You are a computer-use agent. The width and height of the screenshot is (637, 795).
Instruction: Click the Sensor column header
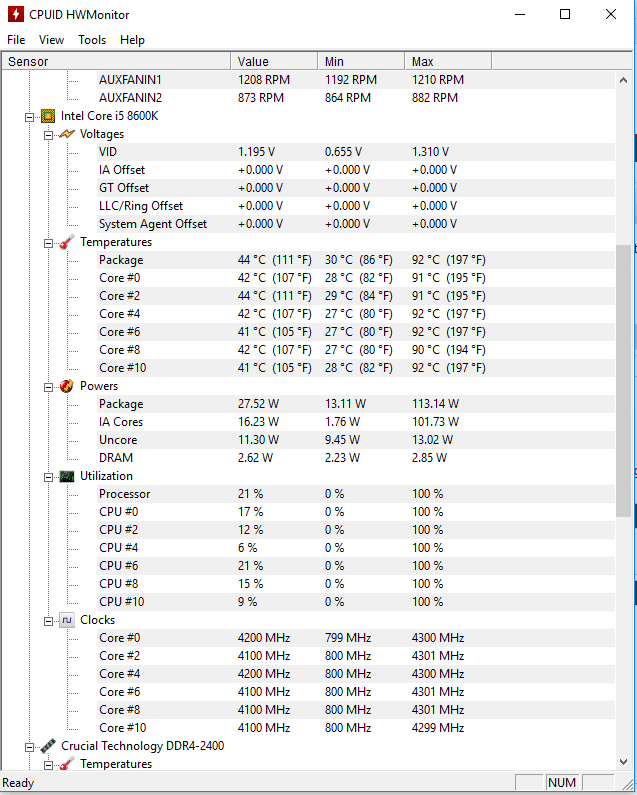pyautogui.click(x=116, y=61)
